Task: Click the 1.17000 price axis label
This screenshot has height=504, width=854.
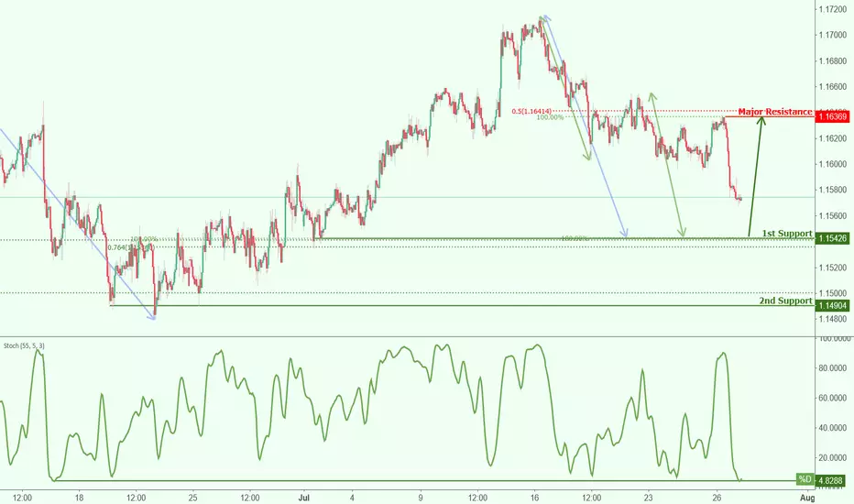Action: click(832, 35)
